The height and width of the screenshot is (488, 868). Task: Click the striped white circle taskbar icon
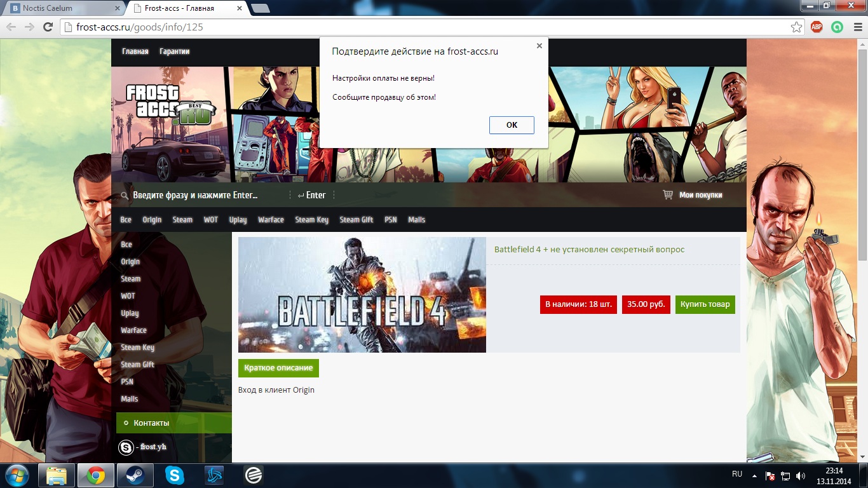tap(254, 475)
